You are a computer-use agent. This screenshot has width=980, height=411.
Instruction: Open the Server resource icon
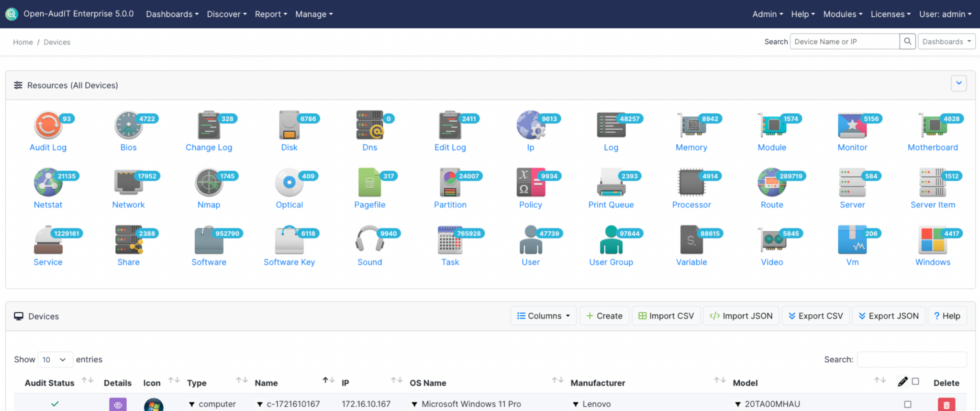(852, 182)
